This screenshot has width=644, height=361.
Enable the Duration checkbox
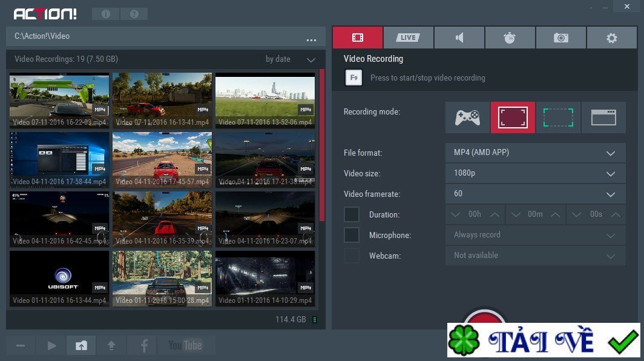pos(352,214)
